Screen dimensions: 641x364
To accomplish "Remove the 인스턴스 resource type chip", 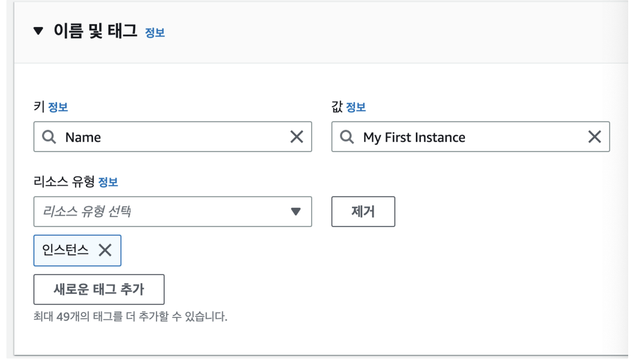I will (105, 250).
